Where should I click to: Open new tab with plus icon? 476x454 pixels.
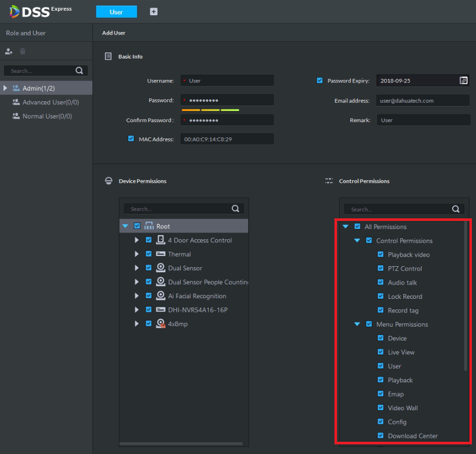click(154, 12)
